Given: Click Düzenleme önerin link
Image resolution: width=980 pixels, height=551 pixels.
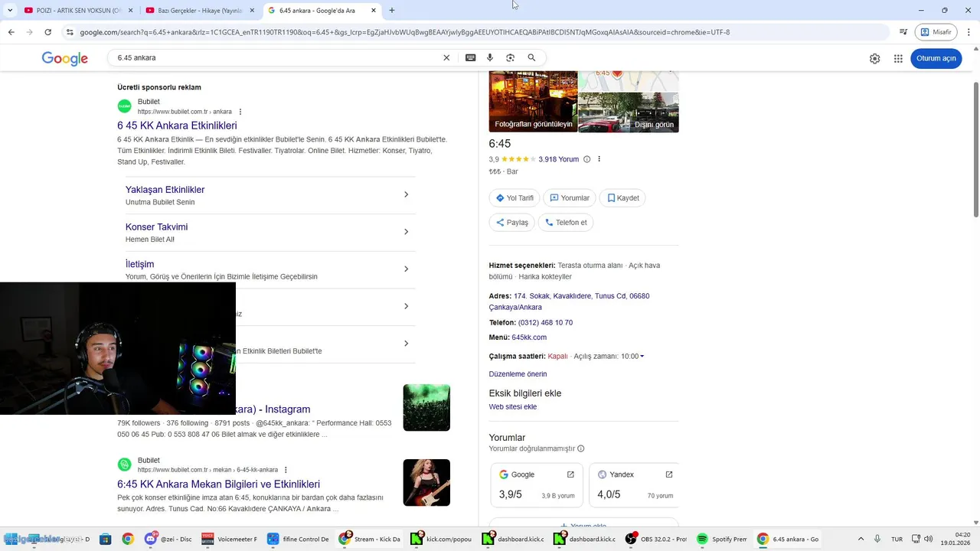Looking at the screenshot, I should (518, 374).
